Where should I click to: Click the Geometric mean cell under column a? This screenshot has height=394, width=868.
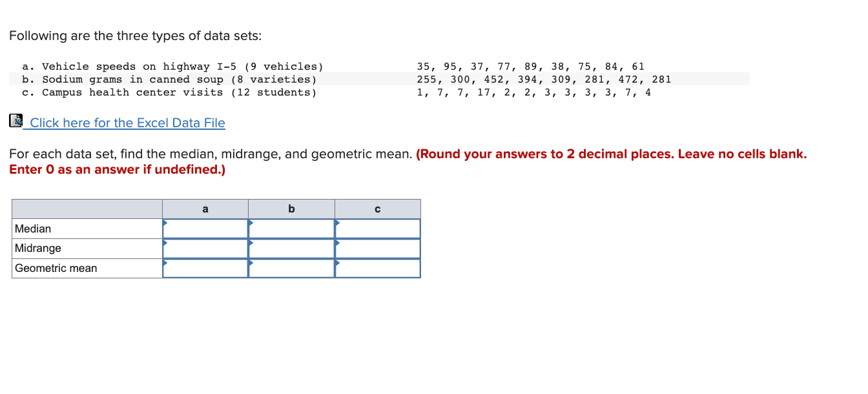tap(205, 268)
